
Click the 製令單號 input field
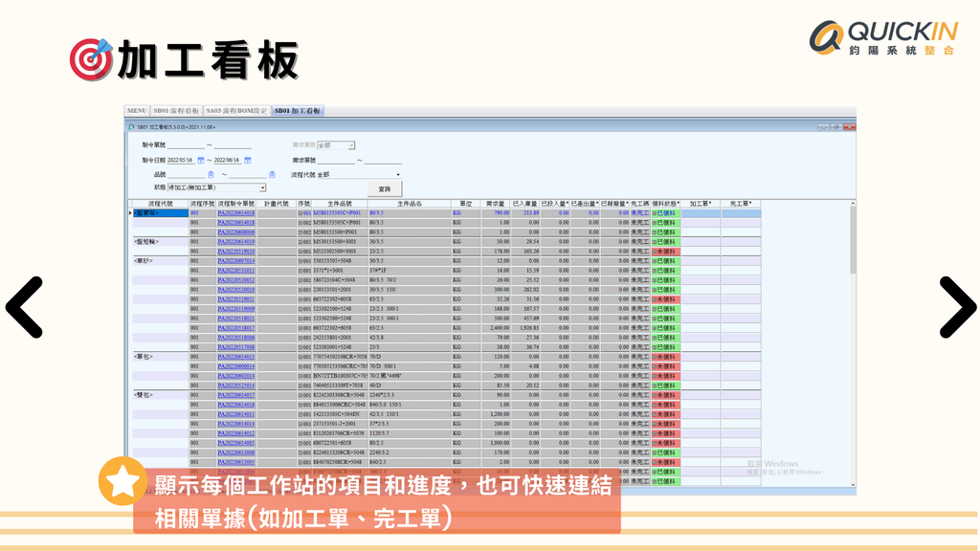coord(185,145)
